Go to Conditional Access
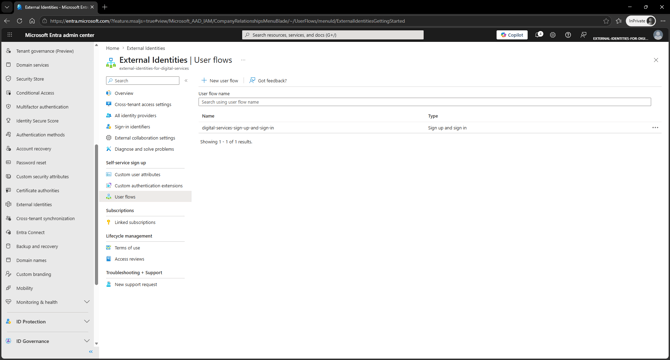The height and width of the screenshot is (360, 670). 35,93
